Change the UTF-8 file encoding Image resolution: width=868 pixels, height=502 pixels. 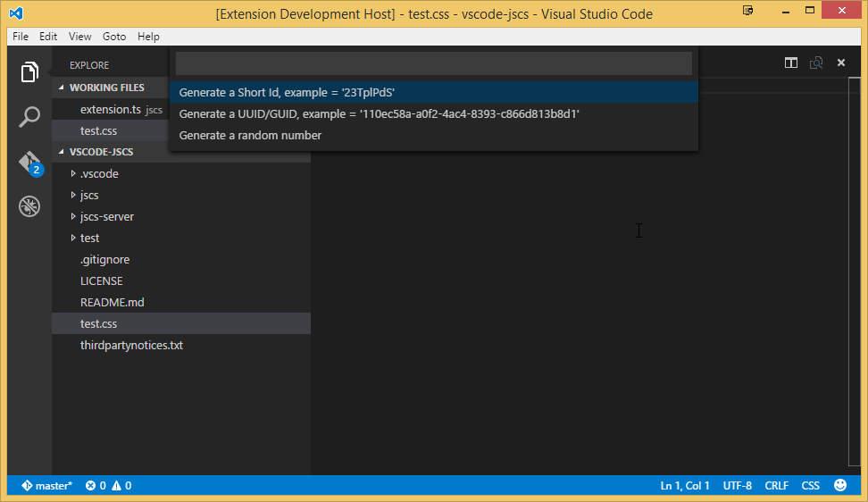coord(738,485)
